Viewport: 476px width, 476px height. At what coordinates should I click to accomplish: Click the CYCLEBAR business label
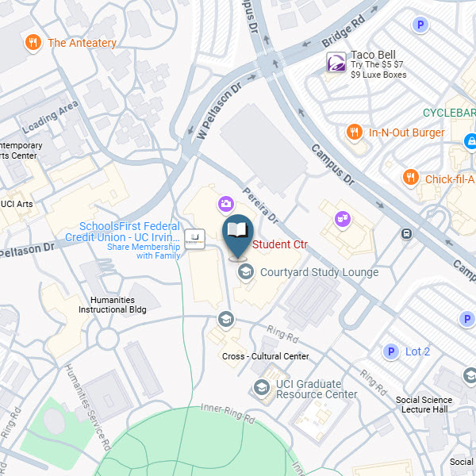tap(449, 113)
